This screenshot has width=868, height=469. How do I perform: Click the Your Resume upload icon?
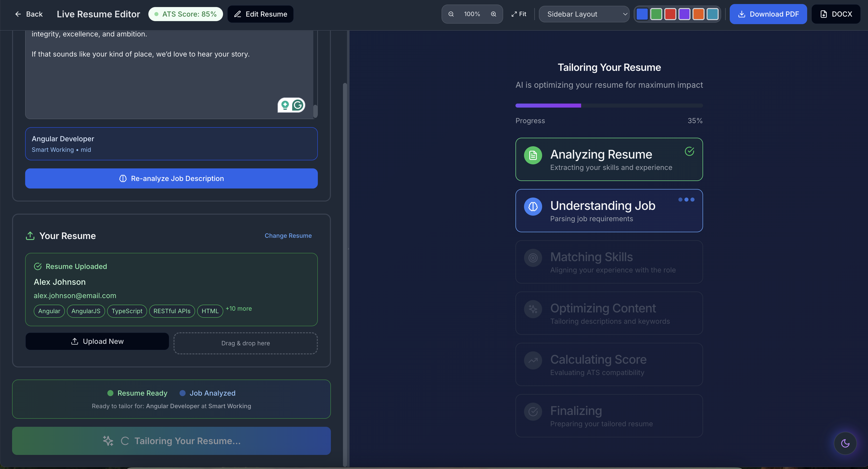pos(30,236)
